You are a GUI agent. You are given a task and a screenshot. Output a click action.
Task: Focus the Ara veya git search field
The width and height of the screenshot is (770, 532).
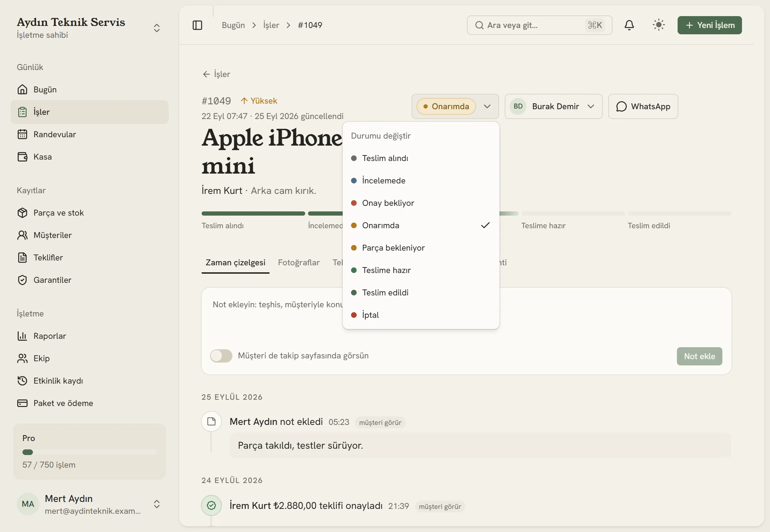(x=539, y=25)
